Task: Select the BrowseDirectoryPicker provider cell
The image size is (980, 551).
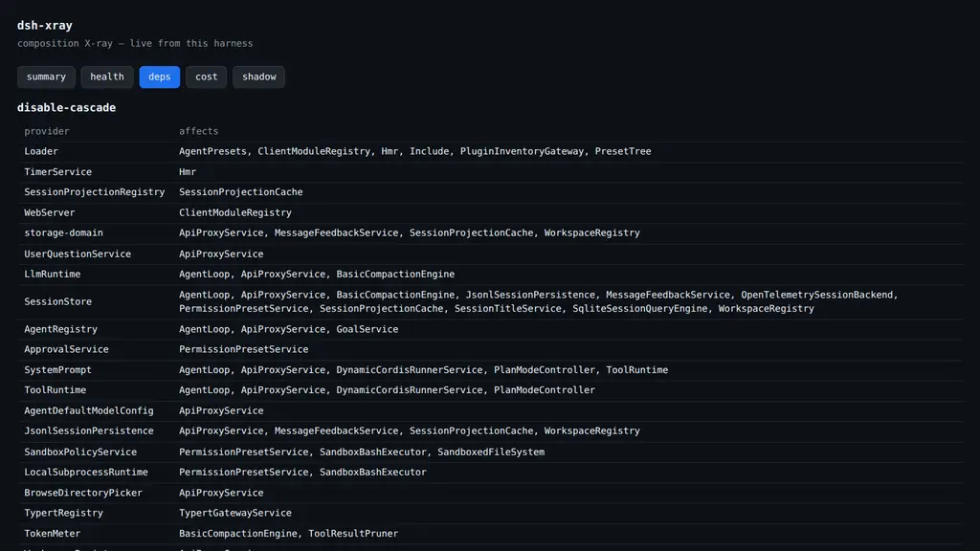Action: 83,493
